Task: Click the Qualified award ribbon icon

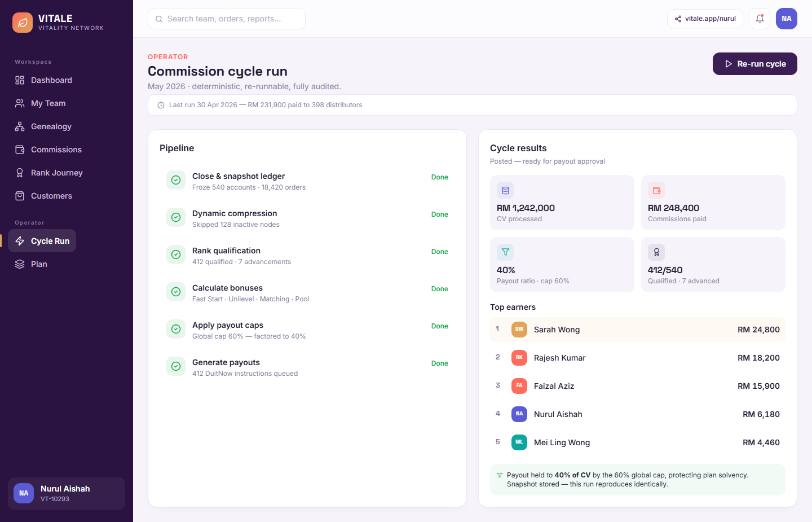Action: pyautogui.click(x=656, y=252)
